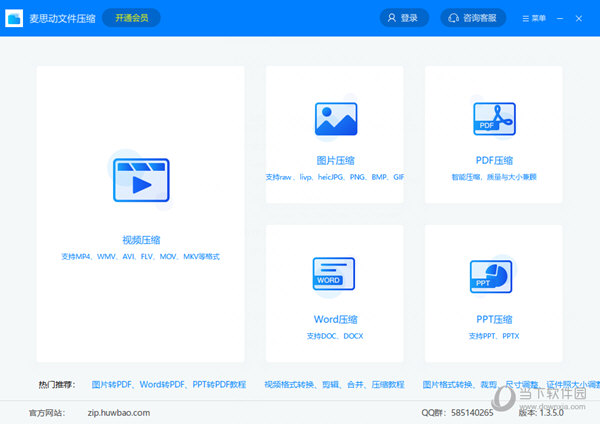Open 图片格式转换、裁剪 recommendation link
The height and width of the screenshot is (424, 600).
click(x=511, y=384)
